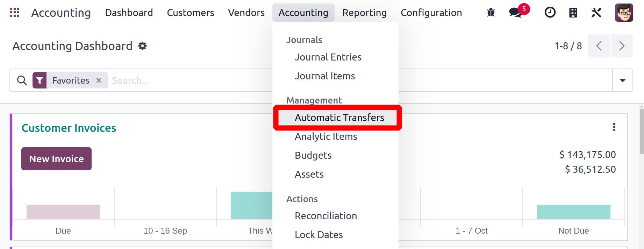Click the dashboard settings gear icon
This screenshot has height=249, width=644.
tap(142, 46)
